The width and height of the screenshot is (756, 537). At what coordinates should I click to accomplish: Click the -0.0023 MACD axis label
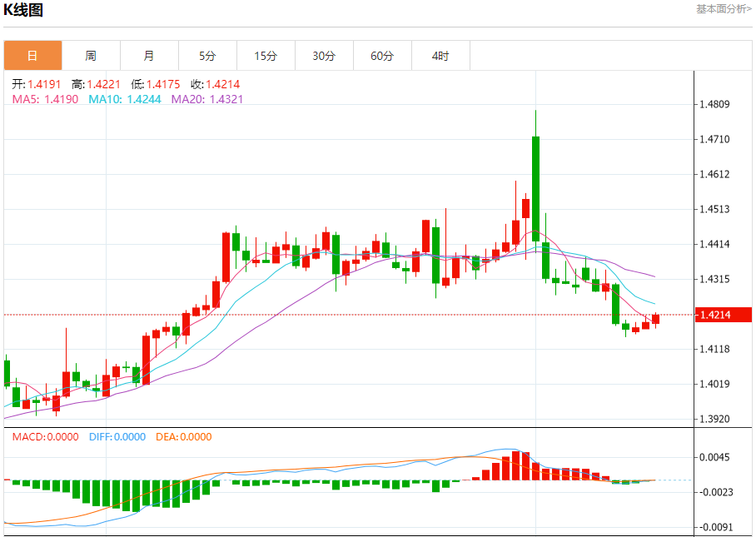point(715,492)
